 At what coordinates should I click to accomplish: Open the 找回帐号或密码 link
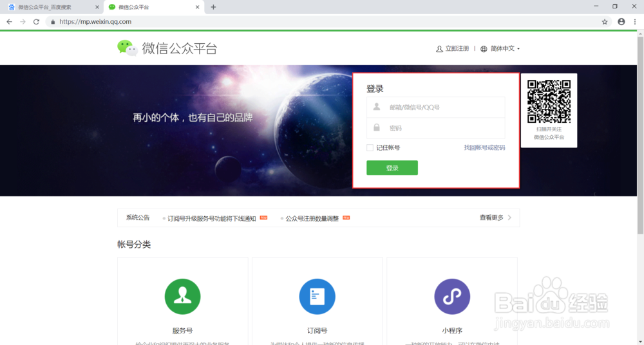point(485,147)
